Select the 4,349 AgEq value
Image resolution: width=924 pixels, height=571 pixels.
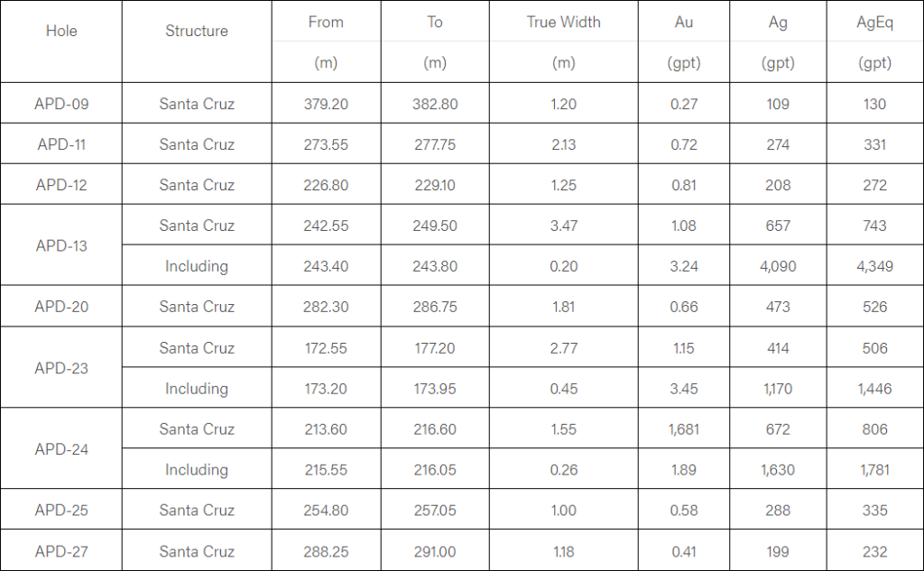(874, 266)
